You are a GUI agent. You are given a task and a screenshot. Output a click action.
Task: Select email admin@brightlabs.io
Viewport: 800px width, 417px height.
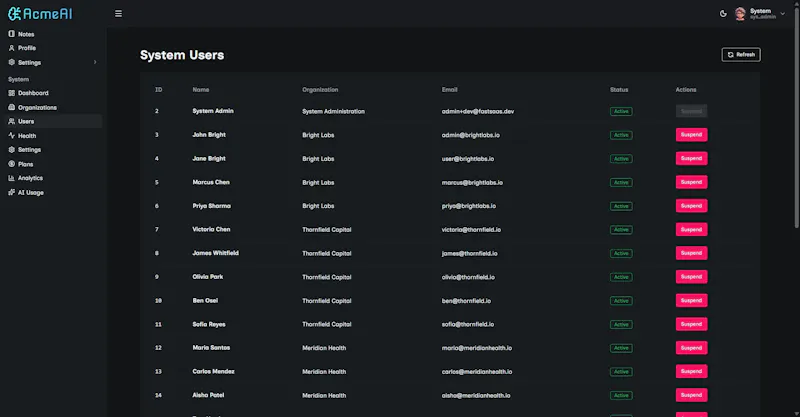click(470, 135)
